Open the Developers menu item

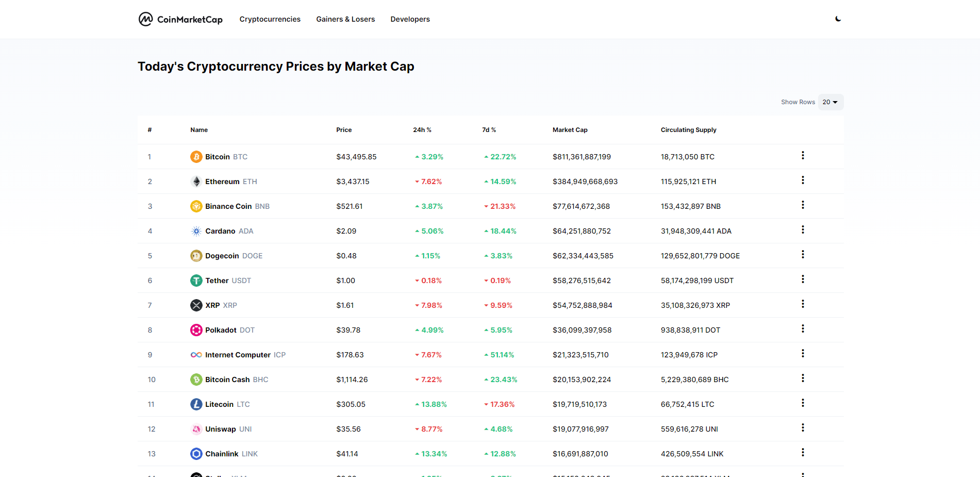click(x=410, y=19)
